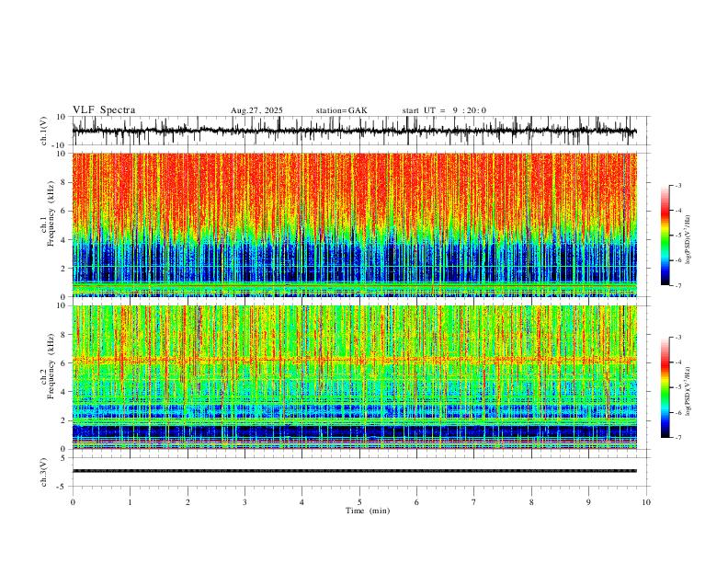This screenshot has width=728, height=563.
Task: Click the "station=GAK" label
Action: coord(341,110)
